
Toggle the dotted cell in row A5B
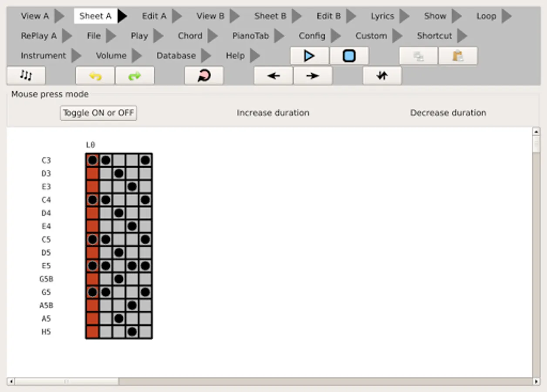132,305
